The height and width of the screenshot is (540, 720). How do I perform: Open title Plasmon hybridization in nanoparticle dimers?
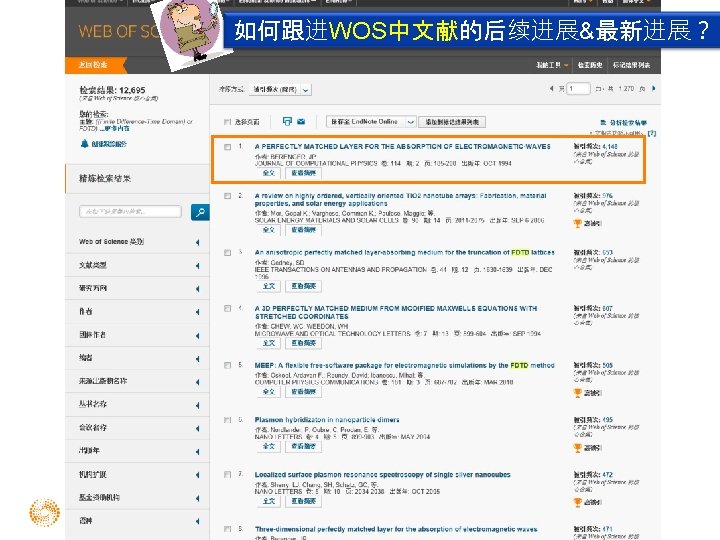[x=327, y=420]
